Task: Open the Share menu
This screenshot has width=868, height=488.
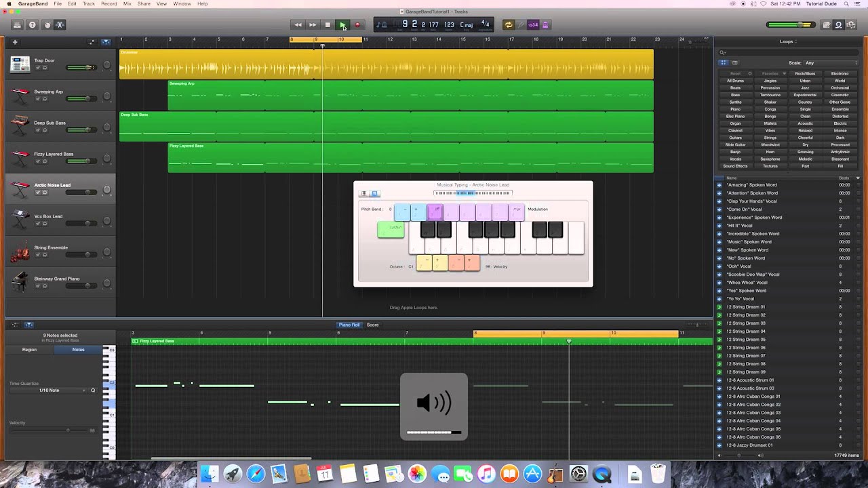Action: click(144, 3)
